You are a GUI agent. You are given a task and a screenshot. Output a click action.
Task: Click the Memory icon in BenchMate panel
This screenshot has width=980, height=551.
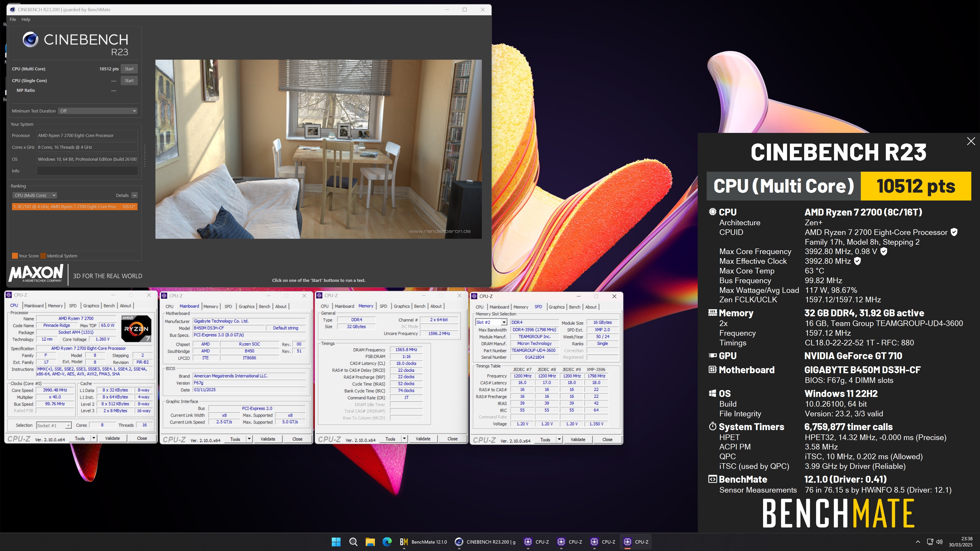click(713, 312)
